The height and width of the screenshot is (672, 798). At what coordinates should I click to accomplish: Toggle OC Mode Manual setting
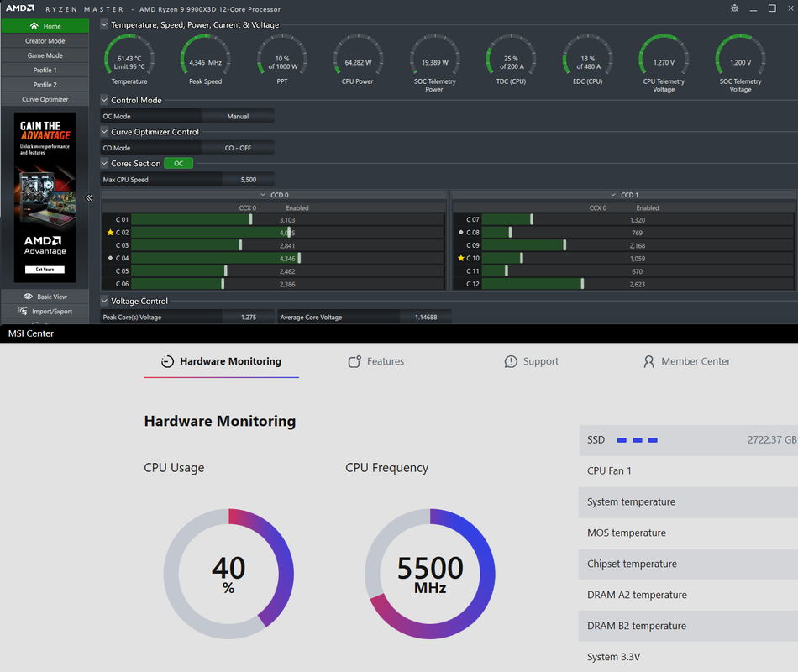238,116
